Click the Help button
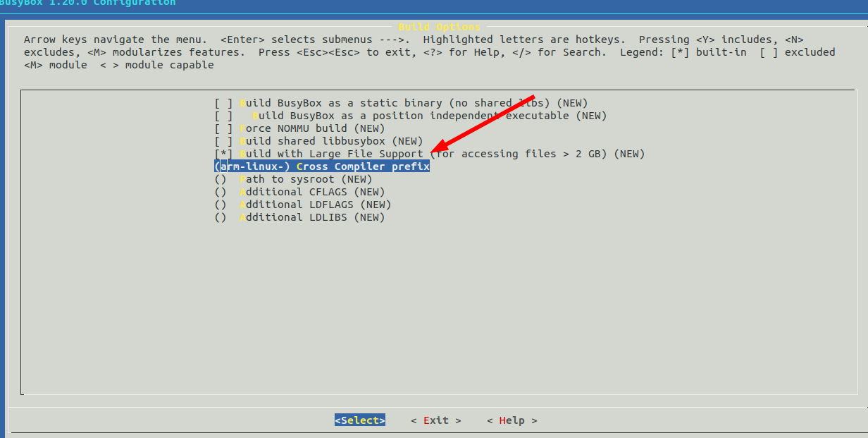The width and height of the screenshot is (868, 438). click(x=512, y=420)
